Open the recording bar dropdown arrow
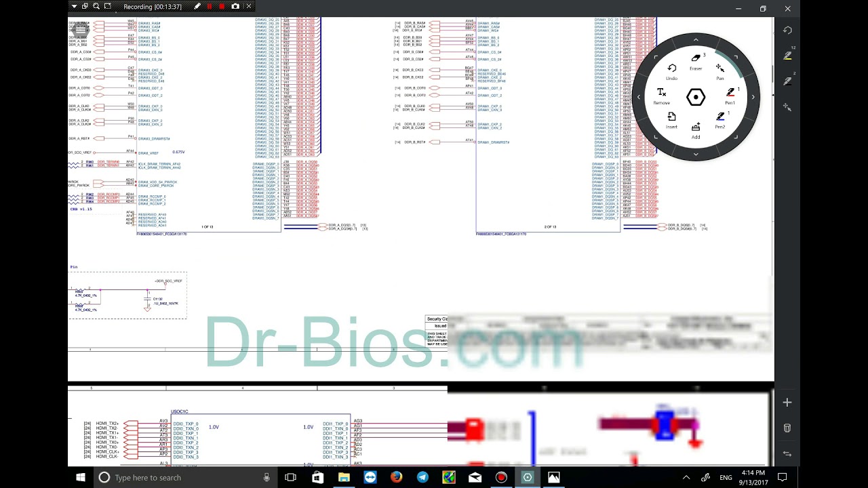The height and width of the screenshot is (488, 868). 74,6
